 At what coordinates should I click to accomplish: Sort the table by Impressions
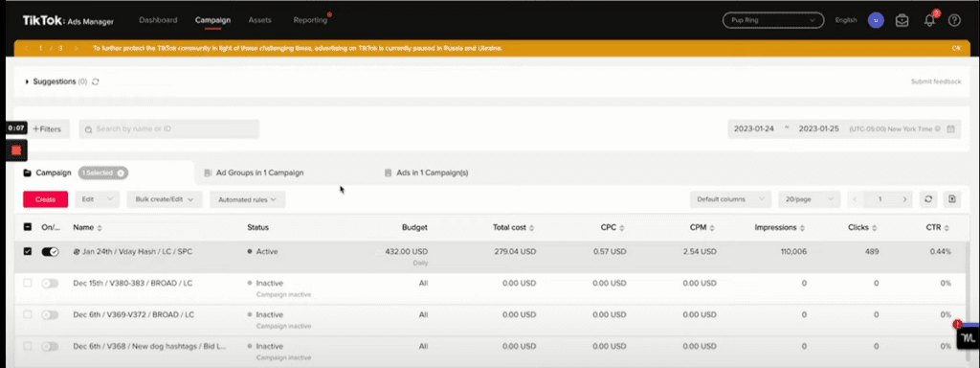tap(802, 228)
